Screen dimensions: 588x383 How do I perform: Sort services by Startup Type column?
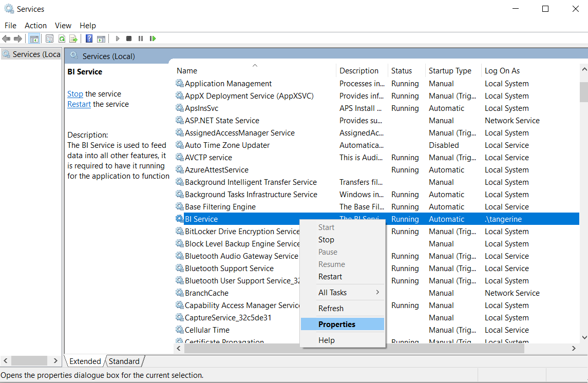(x=450, y=71)
